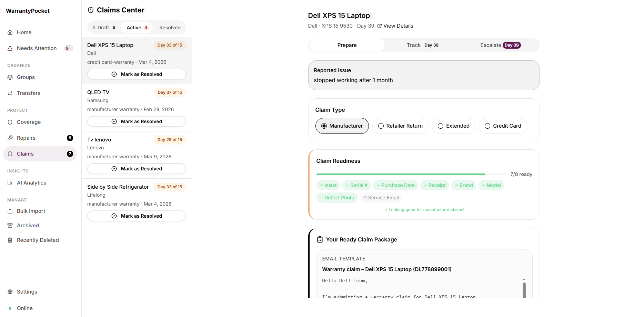The height and width of the screenshot is (317, 644).
Task: Open the Track tab
Action: (423, 45)
